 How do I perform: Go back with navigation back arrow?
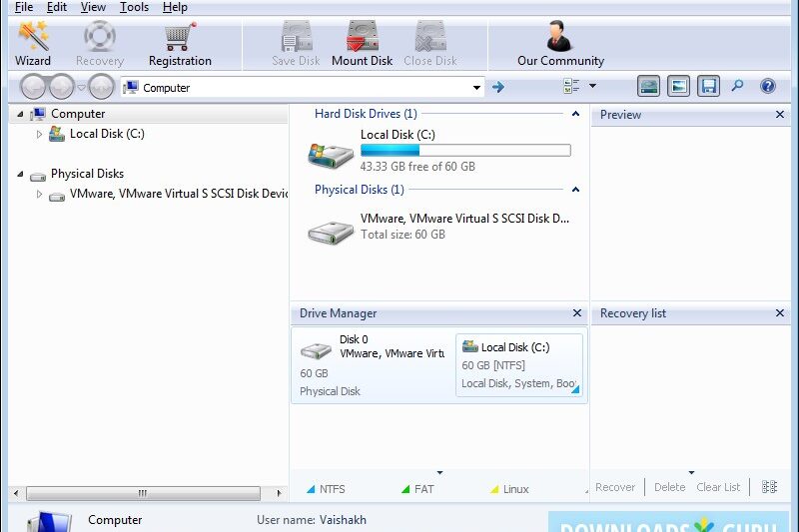(x=34, y=87)
